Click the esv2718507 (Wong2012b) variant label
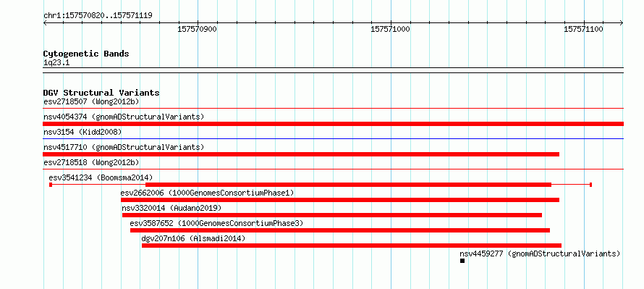Screen dimensions: 644x289 point(91,101)
